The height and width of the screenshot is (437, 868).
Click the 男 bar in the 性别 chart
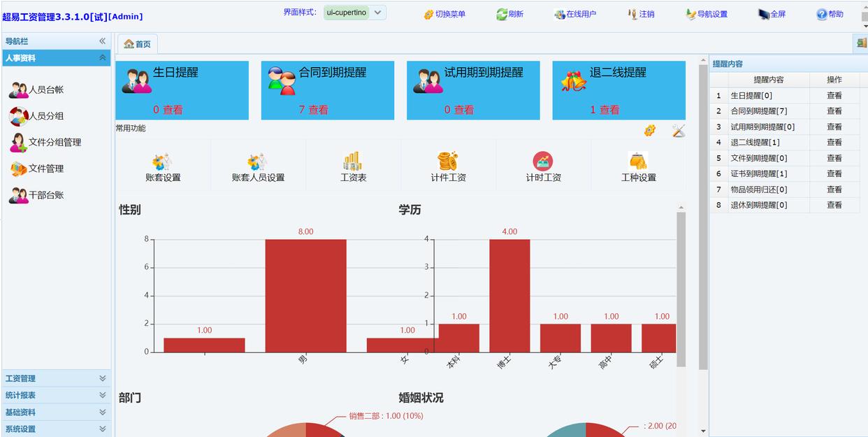point(305,295)
